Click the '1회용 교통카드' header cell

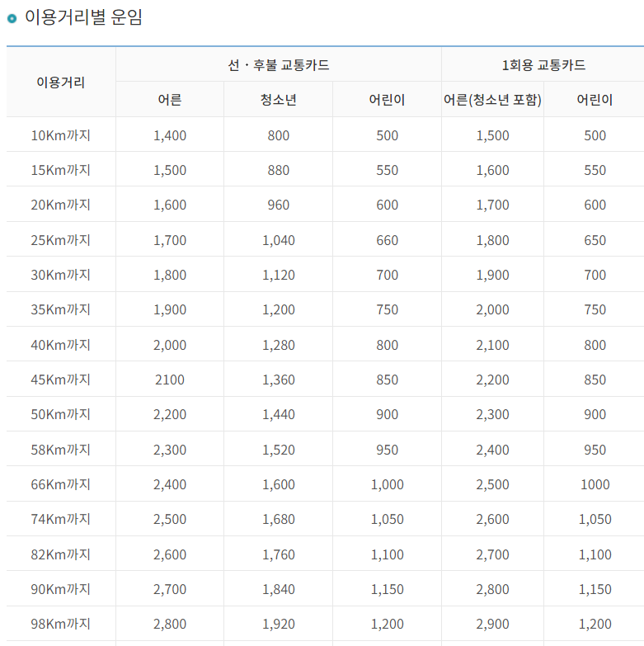tap(543, 64)
